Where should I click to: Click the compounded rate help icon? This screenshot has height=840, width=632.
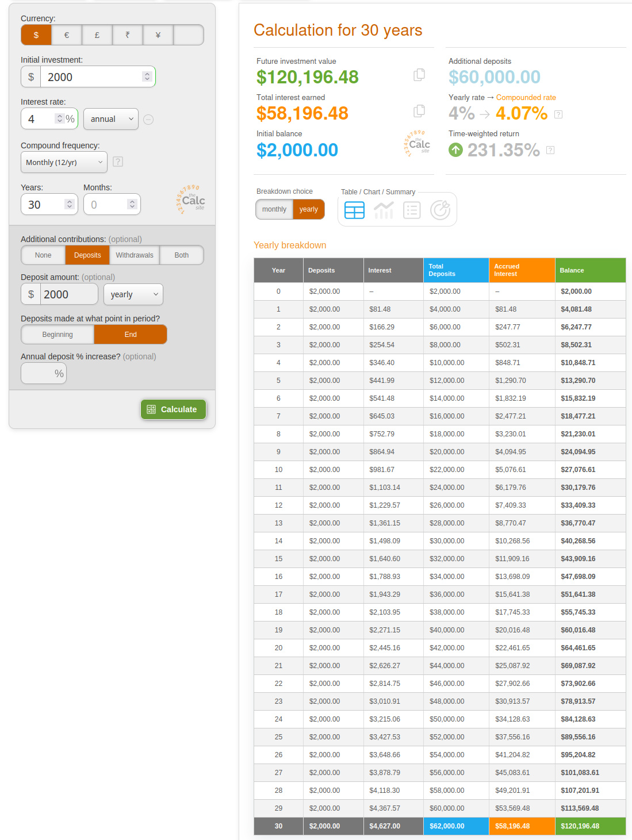coord(558,114)
